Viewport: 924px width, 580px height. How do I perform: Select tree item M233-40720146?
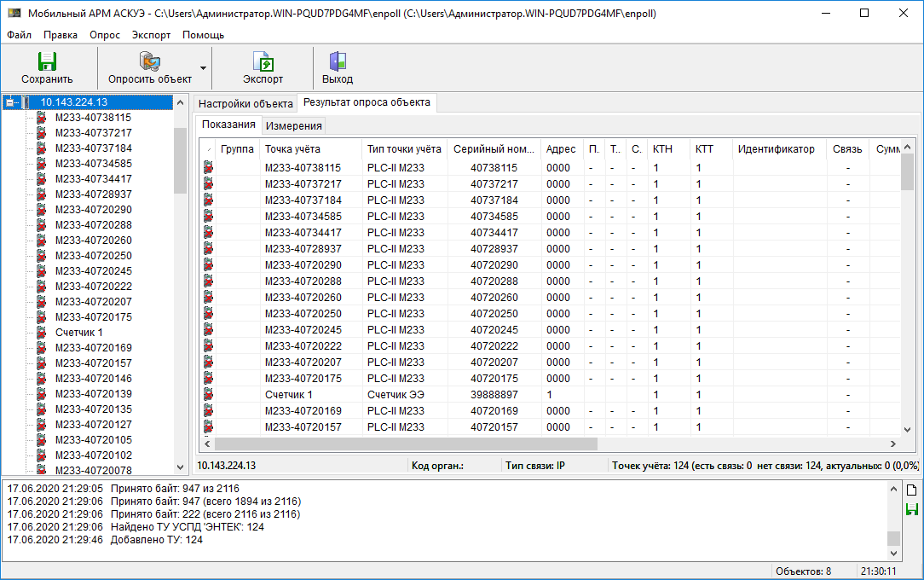click(94, 379)
